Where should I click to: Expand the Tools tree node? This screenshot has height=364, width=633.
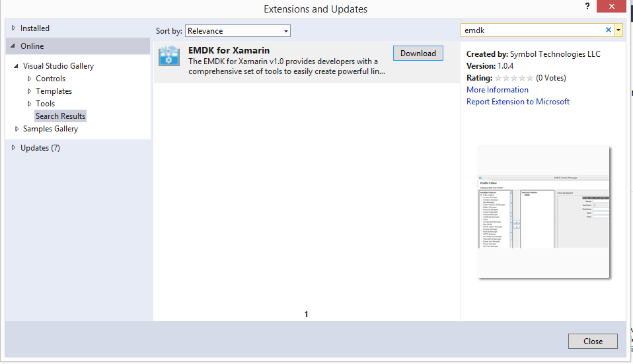(x=29, y=104)
